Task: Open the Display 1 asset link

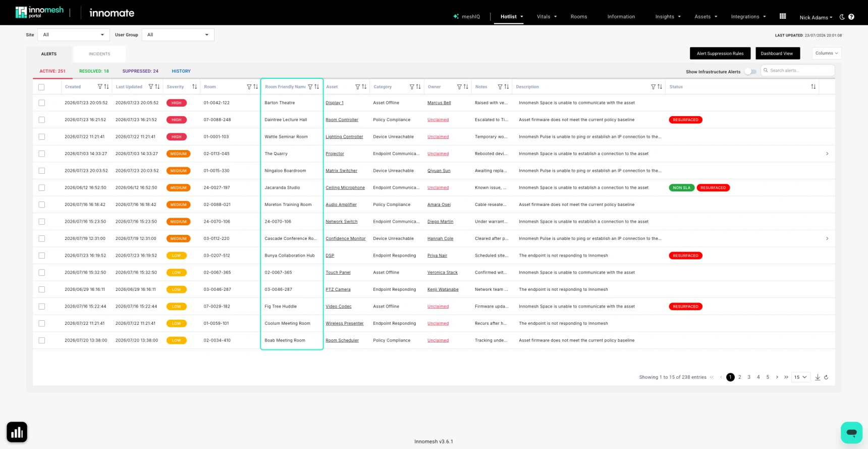Action: point(335,103)
